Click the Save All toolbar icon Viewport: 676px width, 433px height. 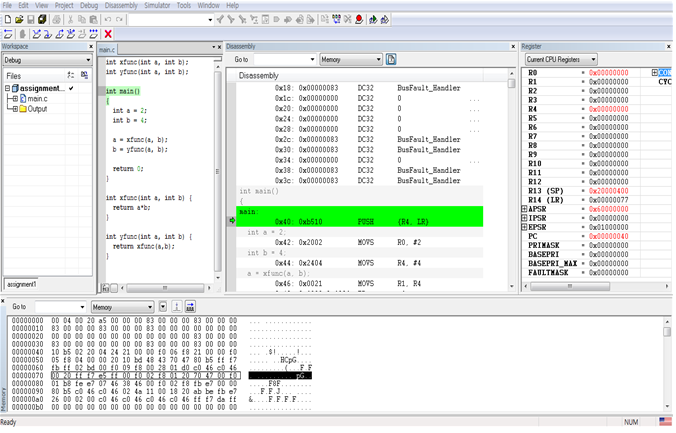point(42,20)
